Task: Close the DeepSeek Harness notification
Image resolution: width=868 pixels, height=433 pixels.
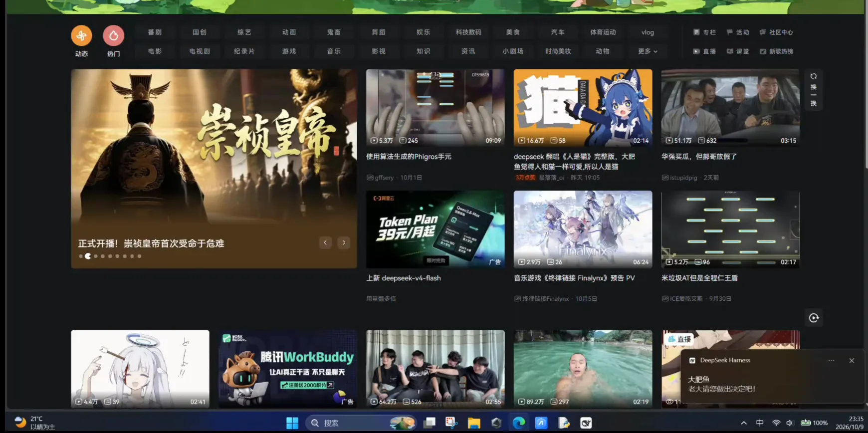Action: pos(852,360)
